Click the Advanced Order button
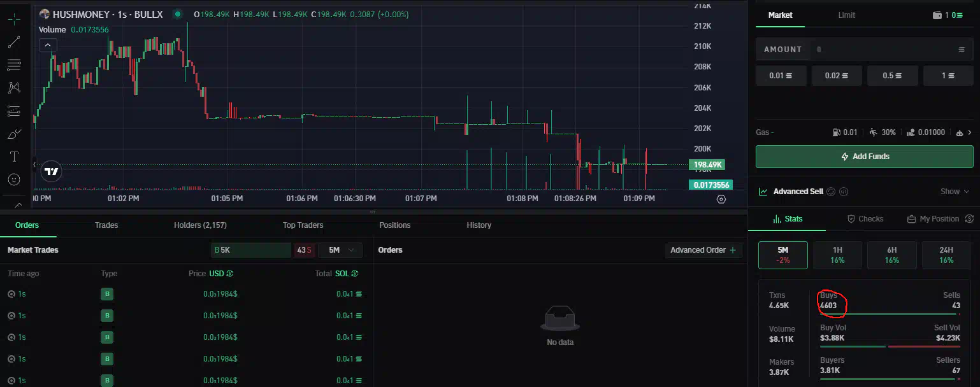The width and height of the screenshot is (980, 387). pos(704,250)
